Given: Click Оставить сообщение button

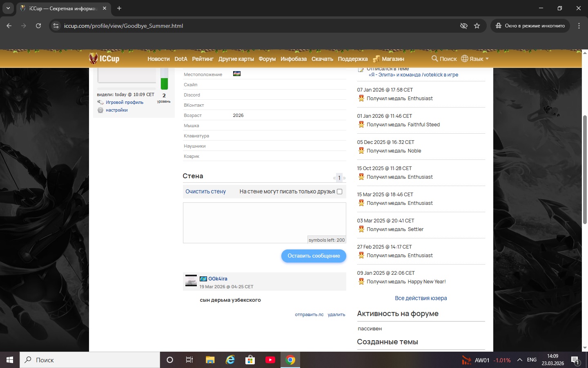Looking at the screenshot, I should (x=314, y=256).
